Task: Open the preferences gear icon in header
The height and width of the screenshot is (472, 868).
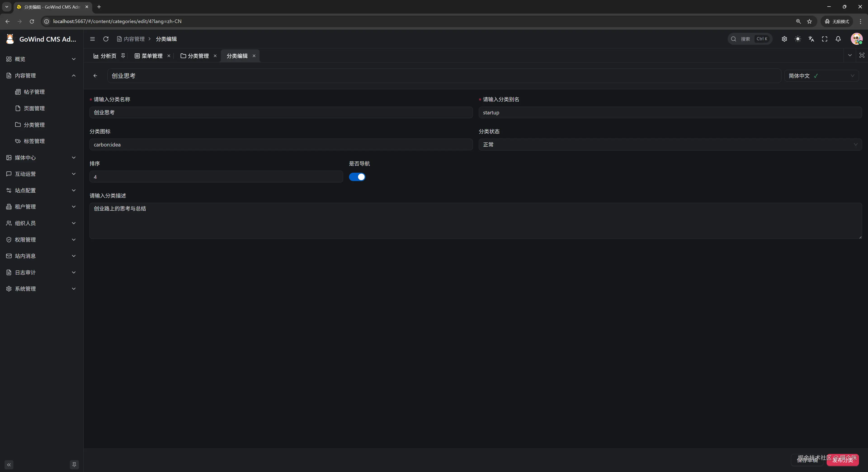Action: (x=784, y=39)
